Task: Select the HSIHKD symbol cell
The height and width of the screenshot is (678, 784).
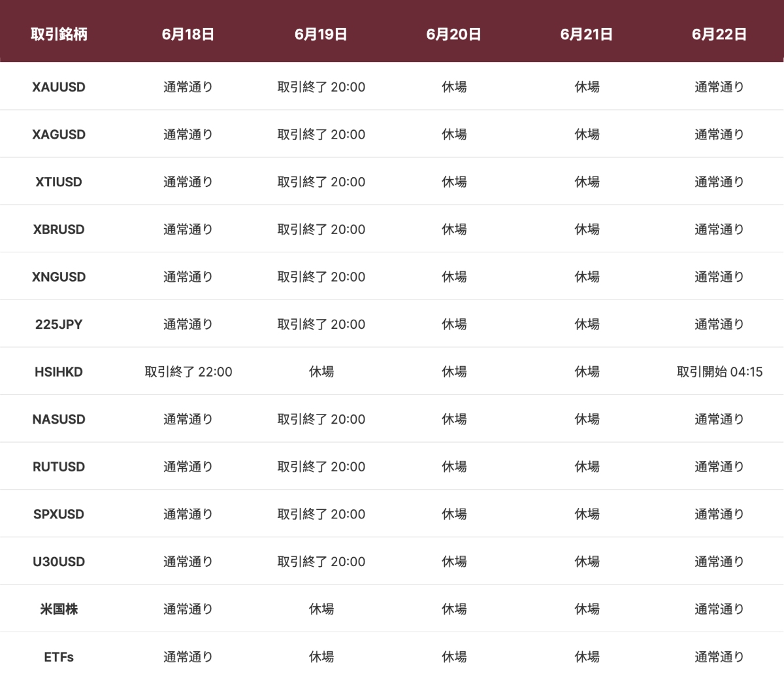Action: click(x=59, y=372)
